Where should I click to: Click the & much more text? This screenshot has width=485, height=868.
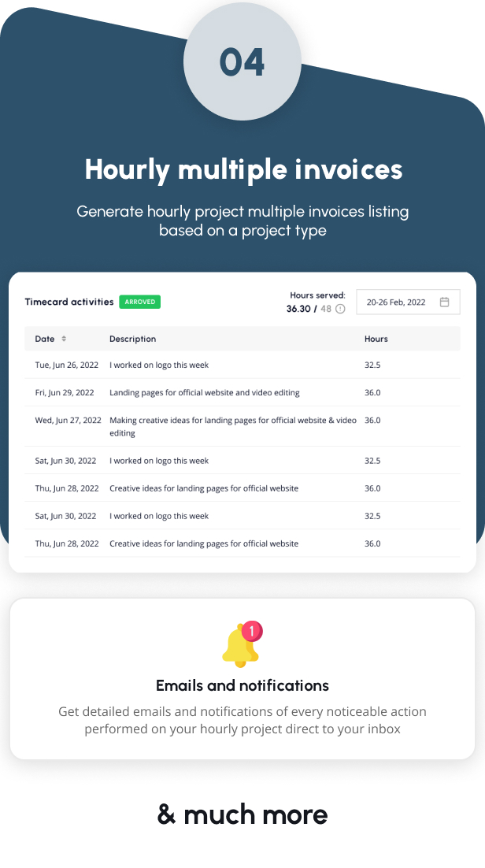[242, 814]
